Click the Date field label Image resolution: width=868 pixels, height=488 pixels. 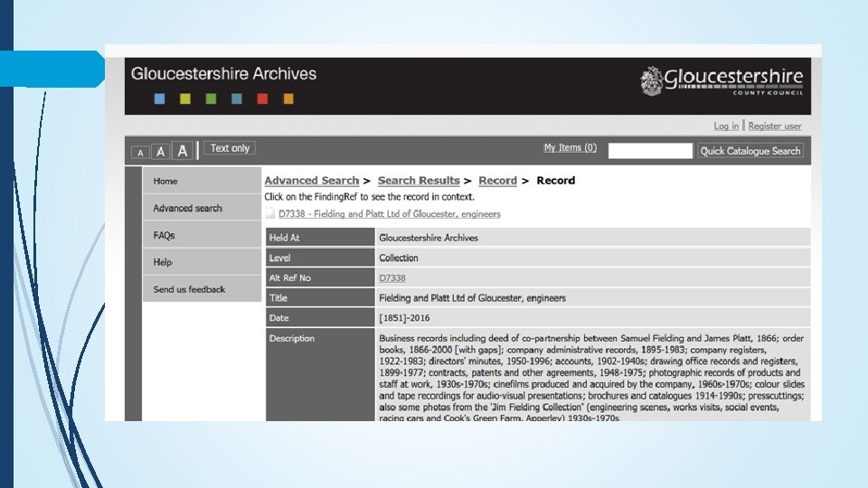(x=320, y=317)
